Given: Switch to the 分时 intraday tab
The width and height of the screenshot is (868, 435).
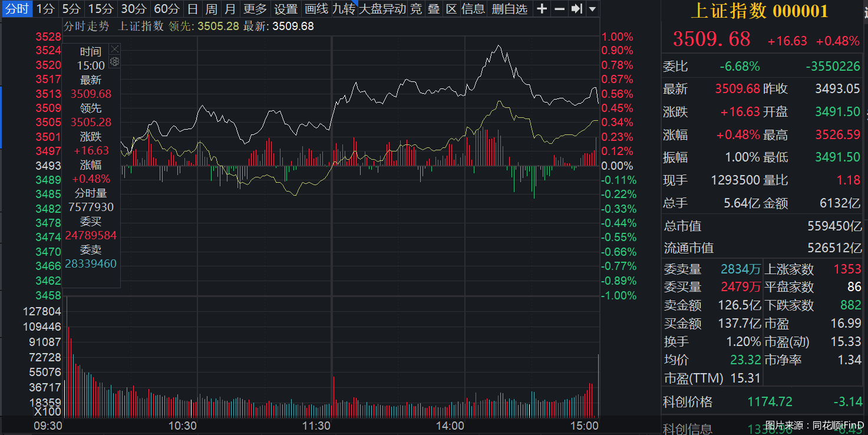Looking at the screenshot, I should (x=16, y=9).
